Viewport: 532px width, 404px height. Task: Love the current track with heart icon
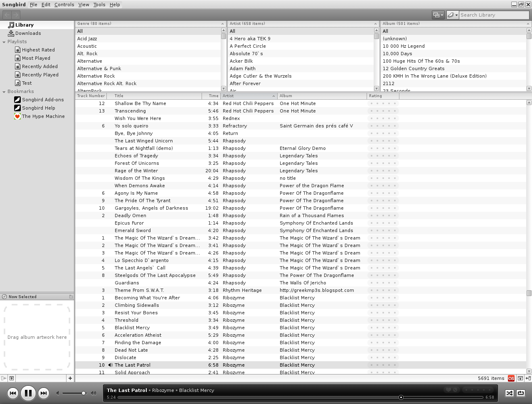(448, 390)
